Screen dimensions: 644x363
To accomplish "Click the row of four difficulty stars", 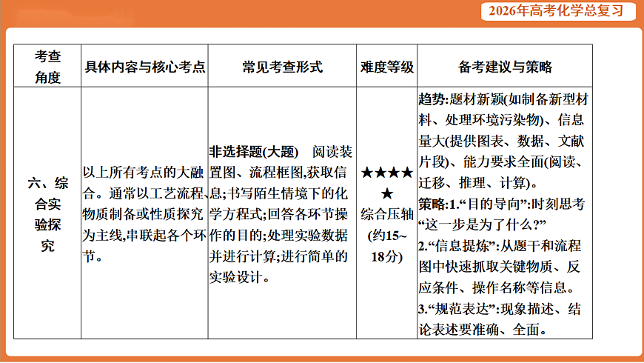I will point(386,173).
